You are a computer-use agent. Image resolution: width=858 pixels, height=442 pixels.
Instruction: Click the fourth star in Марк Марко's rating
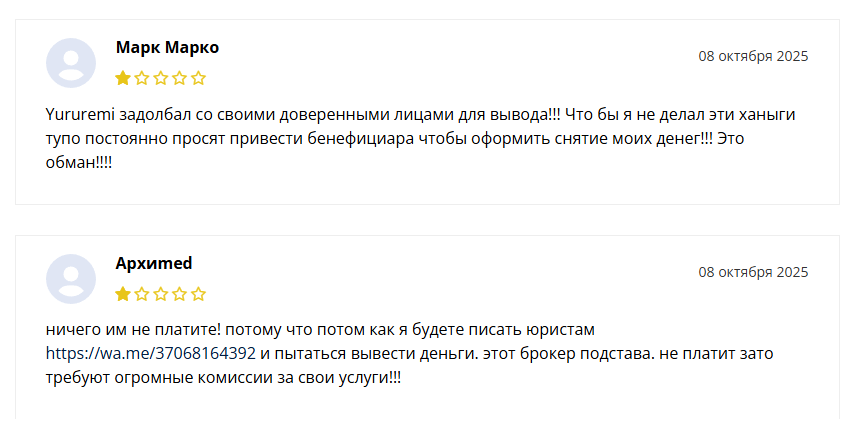coord(180,78)
